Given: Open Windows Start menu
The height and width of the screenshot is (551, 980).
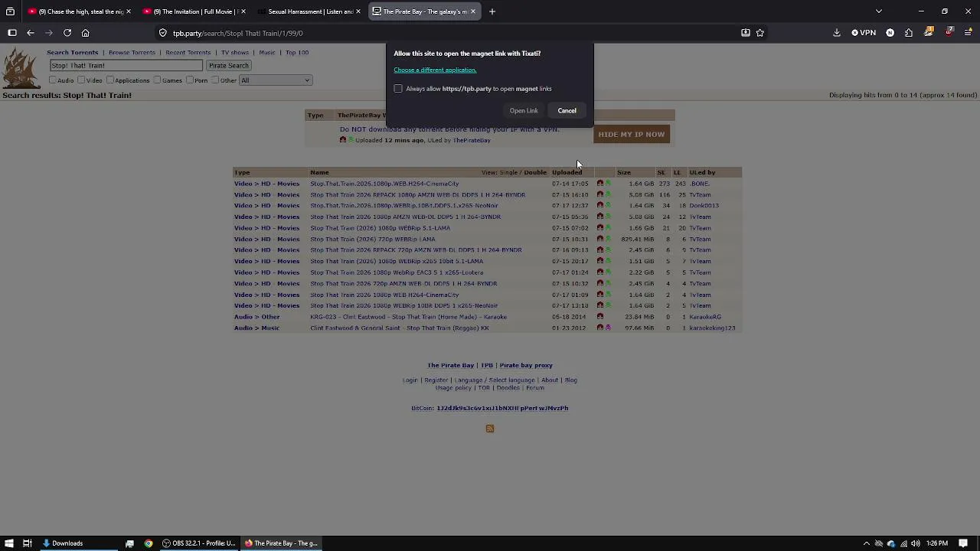Looking at the screenshot, I should pos(9,543).
